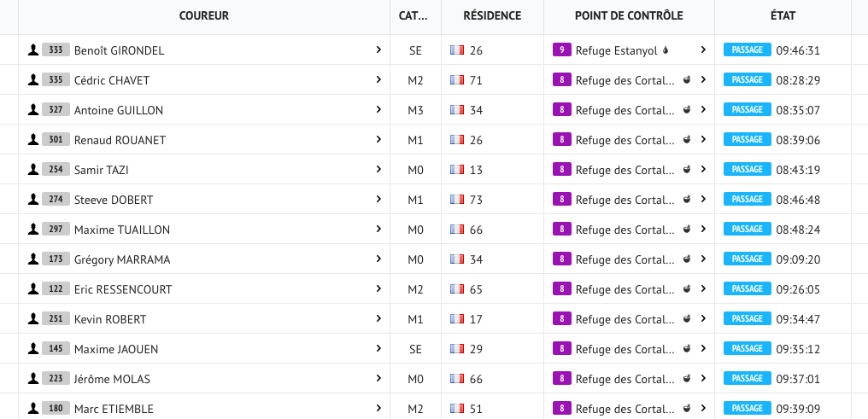
Task: Click the food icon in Antoine GUILLON's row
Action: (686, 110)
